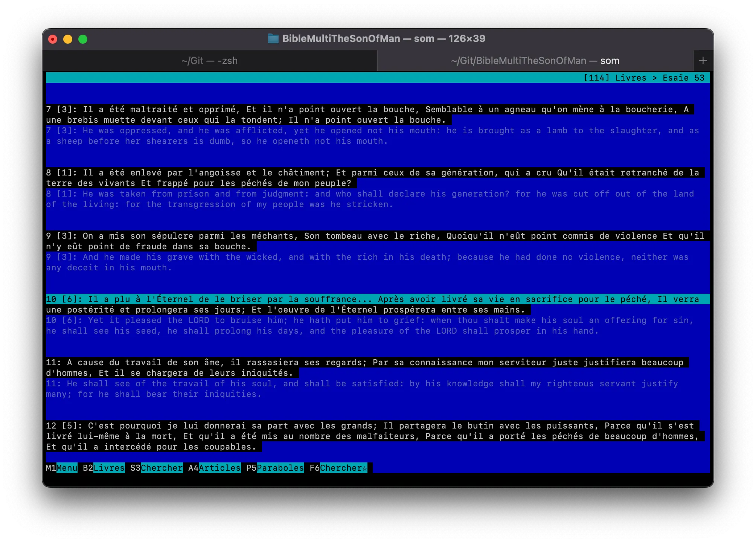Click the folder icon in window title
This screenshot has width=756, height=543.
pos(273,38)
